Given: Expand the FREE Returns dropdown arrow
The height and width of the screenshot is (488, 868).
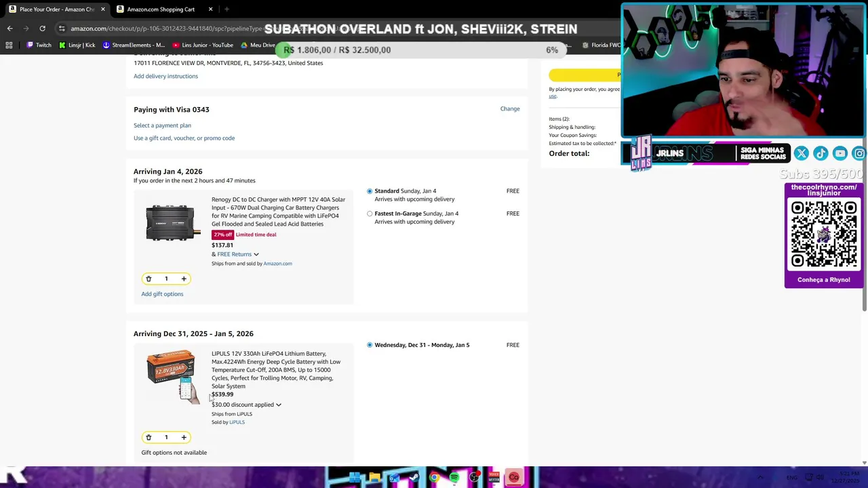Looking at the screenshot, I should click(256, 254).
